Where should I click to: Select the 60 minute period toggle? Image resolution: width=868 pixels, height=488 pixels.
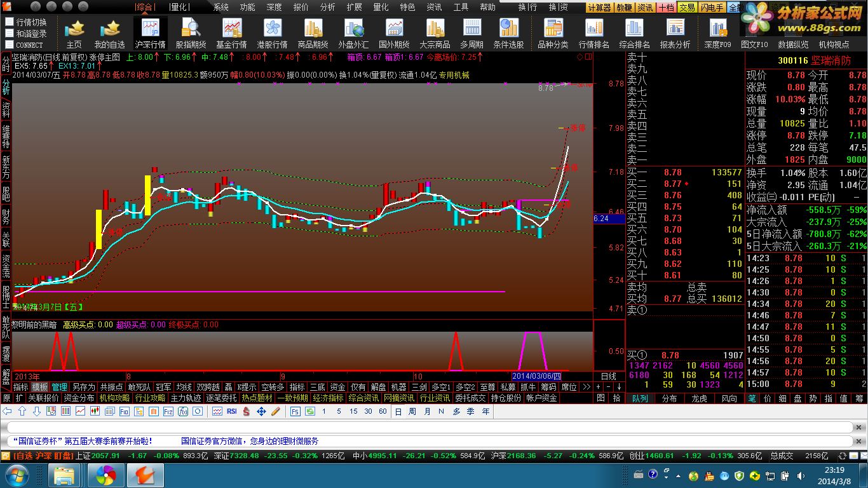click(383, 412)
